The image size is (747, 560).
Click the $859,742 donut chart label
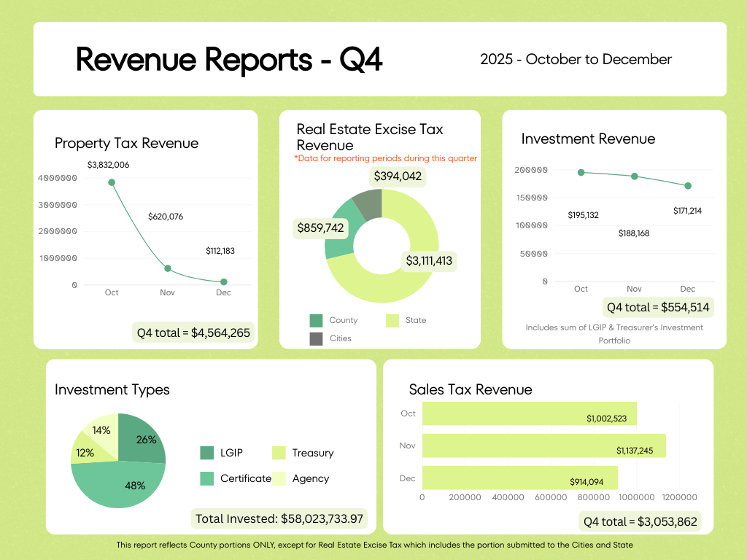pyautogui.click(x=320, y=227)
